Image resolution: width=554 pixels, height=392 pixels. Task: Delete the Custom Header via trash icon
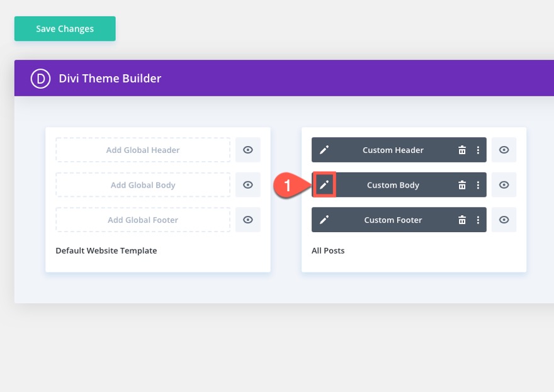(462, 150)
